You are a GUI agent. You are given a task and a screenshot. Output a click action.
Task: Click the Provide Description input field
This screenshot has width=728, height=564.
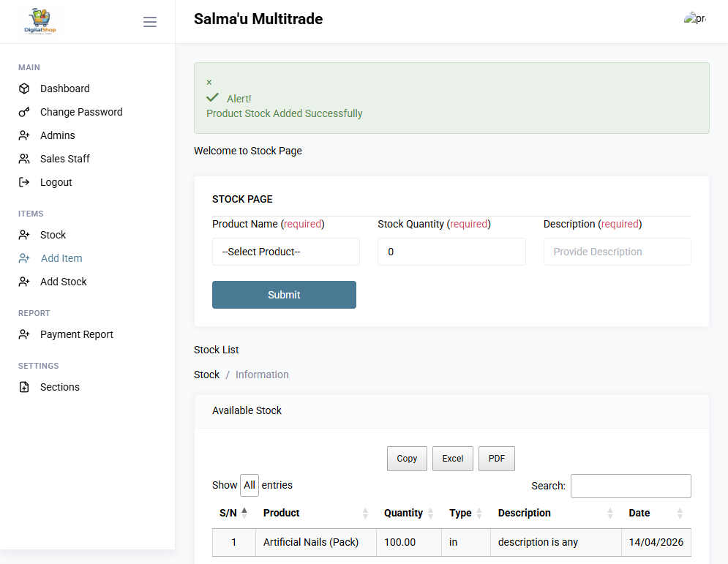pyautogui.click(x=617, y=252)
